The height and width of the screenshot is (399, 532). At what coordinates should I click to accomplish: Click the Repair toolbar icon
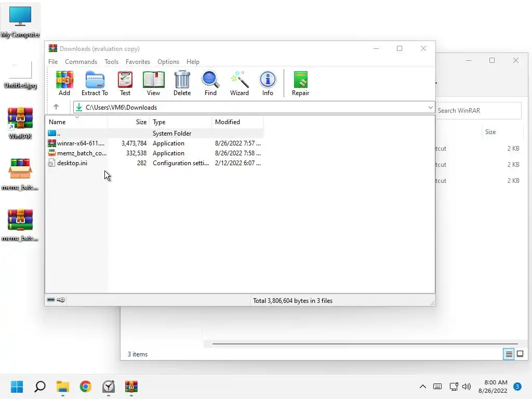pos(301,84)
